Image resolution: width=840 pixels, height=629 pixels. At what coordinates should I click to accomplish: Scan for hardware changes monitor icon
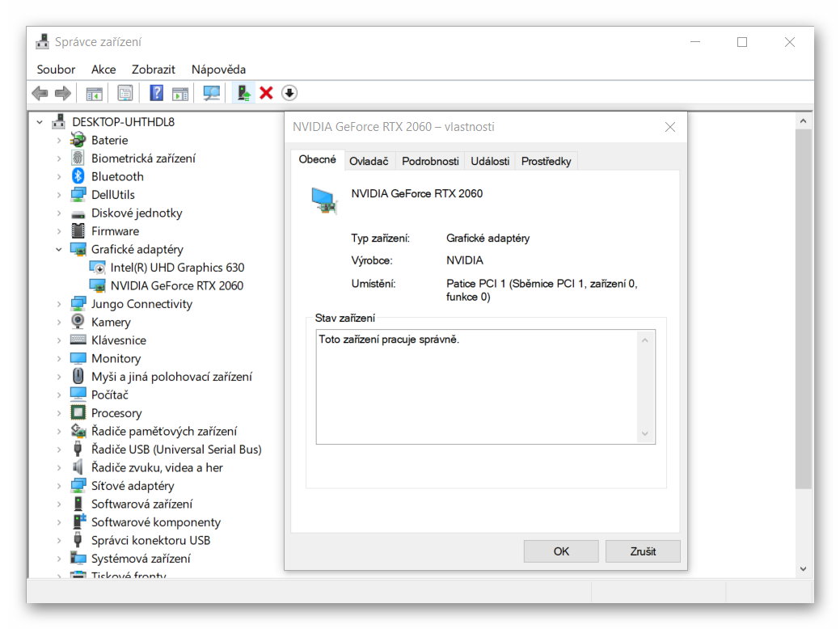pos(212,93)
